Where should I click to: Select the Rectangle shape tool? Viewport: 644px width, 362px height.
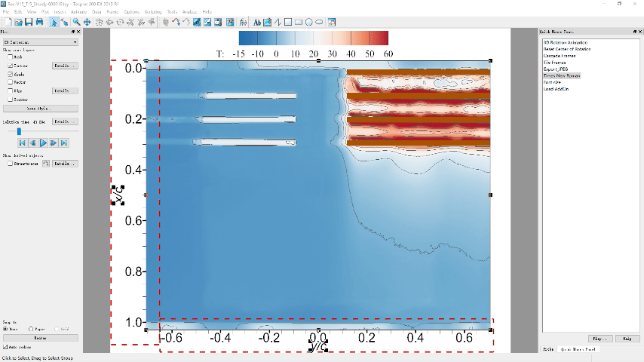[x=299, y=22]
